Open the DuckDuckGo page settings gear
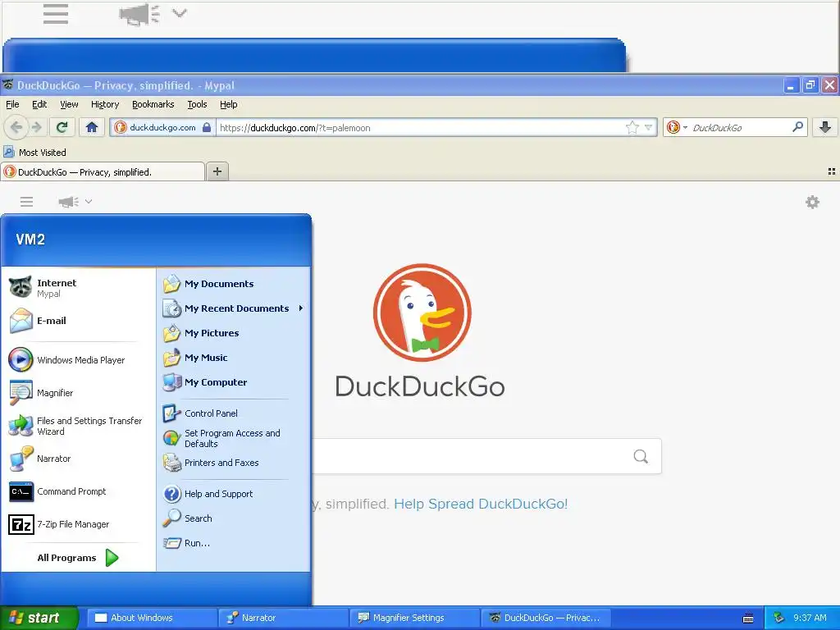The height and width of the screenshot is (630, 840). (812, 202)
